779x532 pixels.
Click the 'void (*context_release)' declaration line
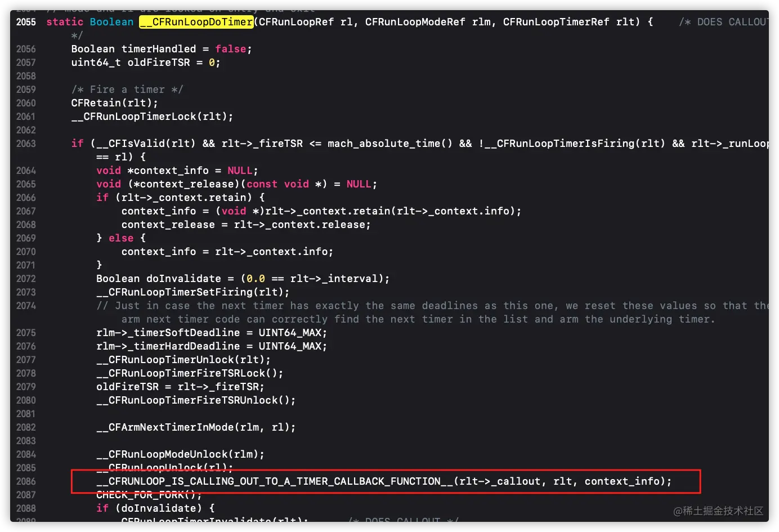point(236,184)
